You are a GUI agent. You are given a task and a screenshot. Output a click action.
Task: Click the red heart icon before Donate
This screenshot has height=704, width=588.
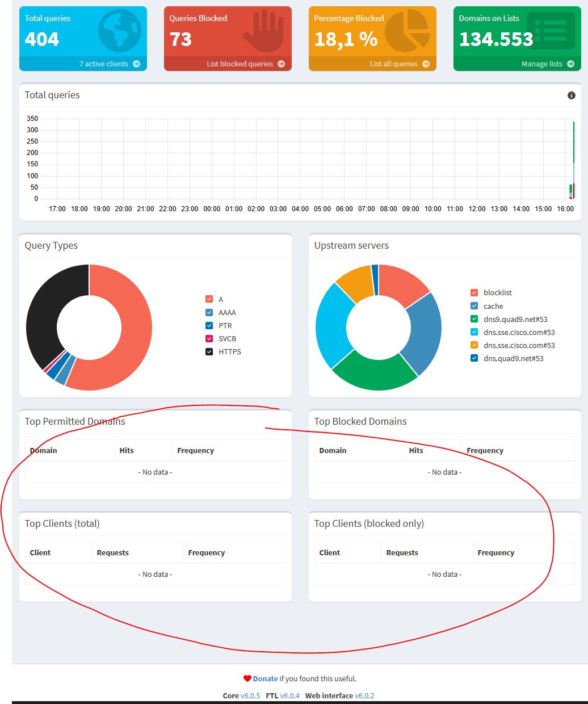pyautogui.click(x=246, y=678)
